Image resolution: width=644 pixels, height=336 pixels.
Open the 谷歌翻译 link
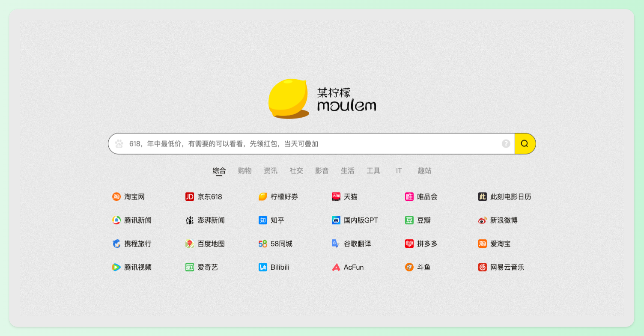(x=358, y=244)
